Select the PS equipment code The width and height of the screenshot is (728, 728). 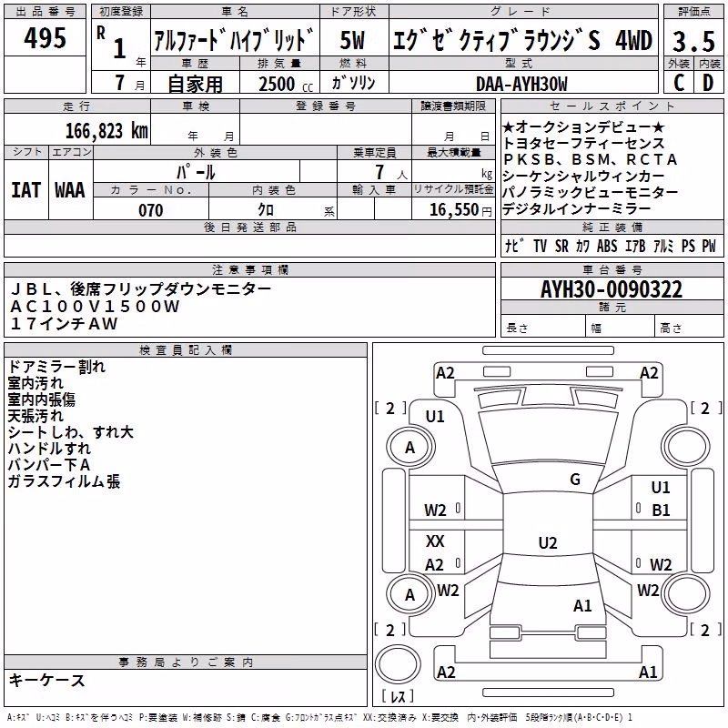(688, 246)
